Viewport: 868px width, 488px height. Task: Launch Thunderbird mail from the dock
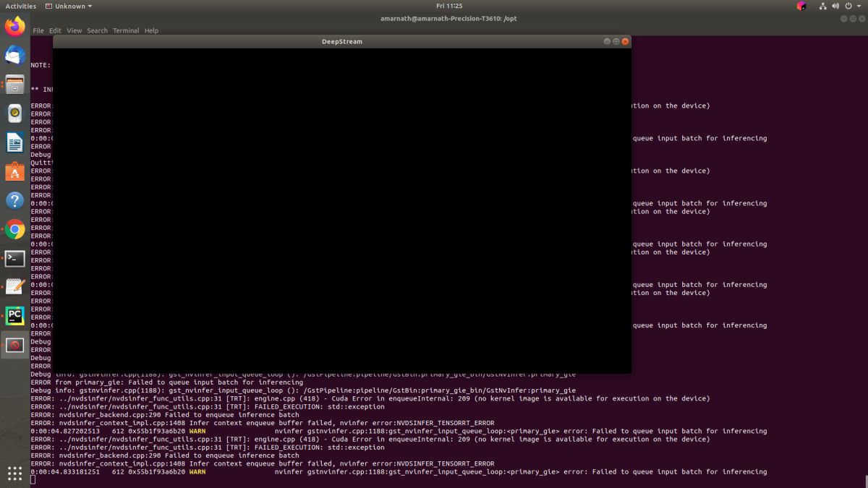[14, 56]
